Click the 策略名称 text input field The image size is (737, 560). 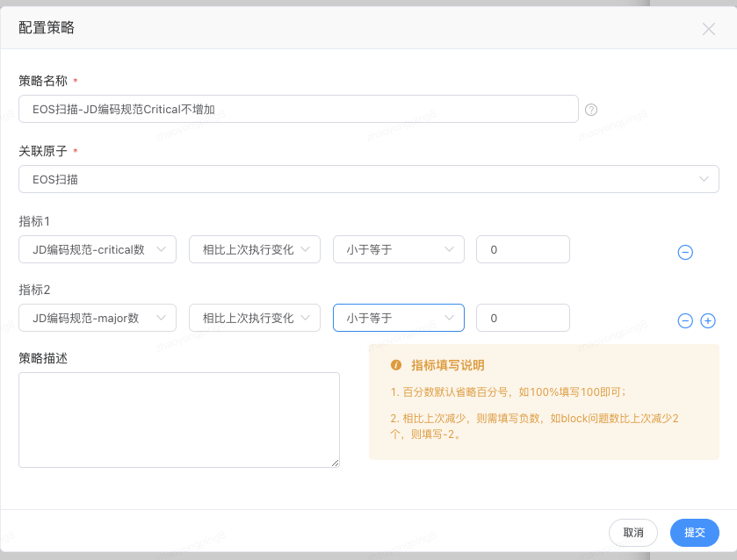pos(298,109)
